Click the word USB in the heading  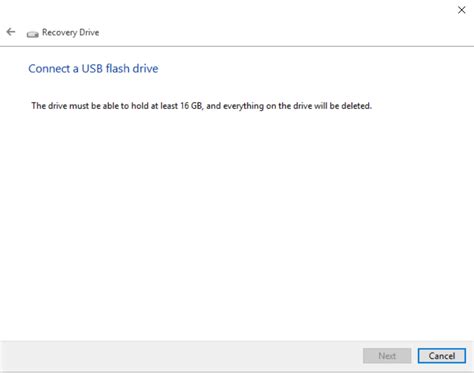point(91,68)
